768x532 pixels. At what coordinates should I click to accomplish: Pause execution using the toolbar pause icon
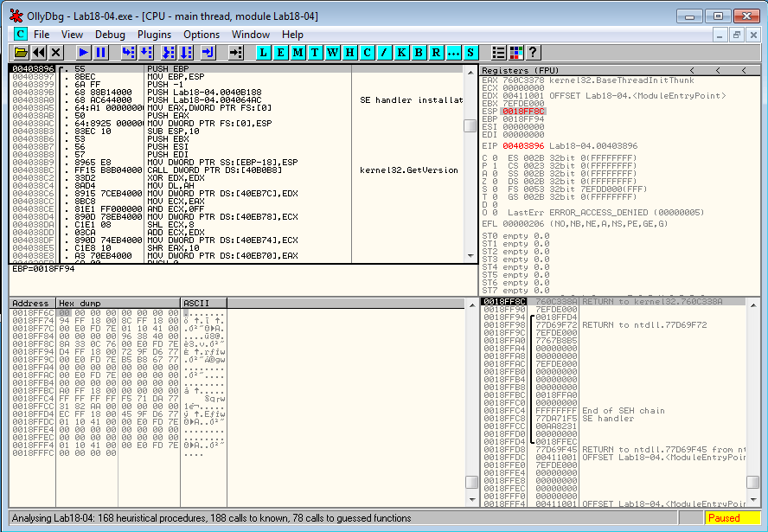(x=101, y=53)
